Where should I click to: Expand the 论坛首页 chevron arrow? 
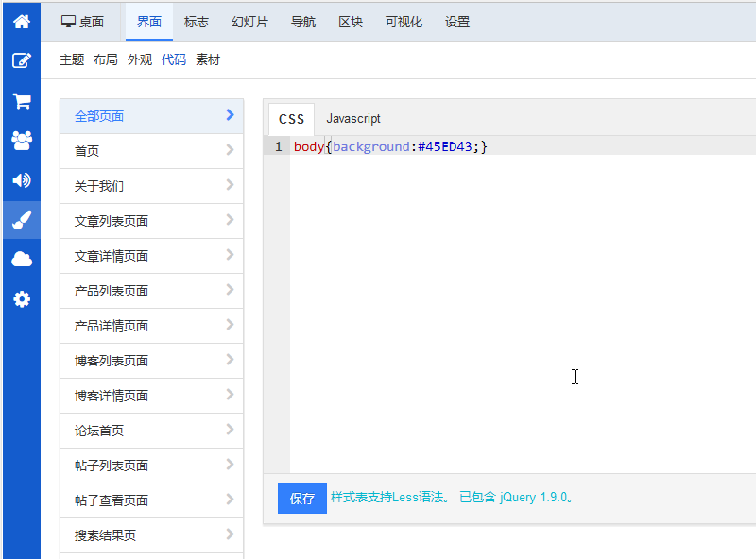[230, 430]
